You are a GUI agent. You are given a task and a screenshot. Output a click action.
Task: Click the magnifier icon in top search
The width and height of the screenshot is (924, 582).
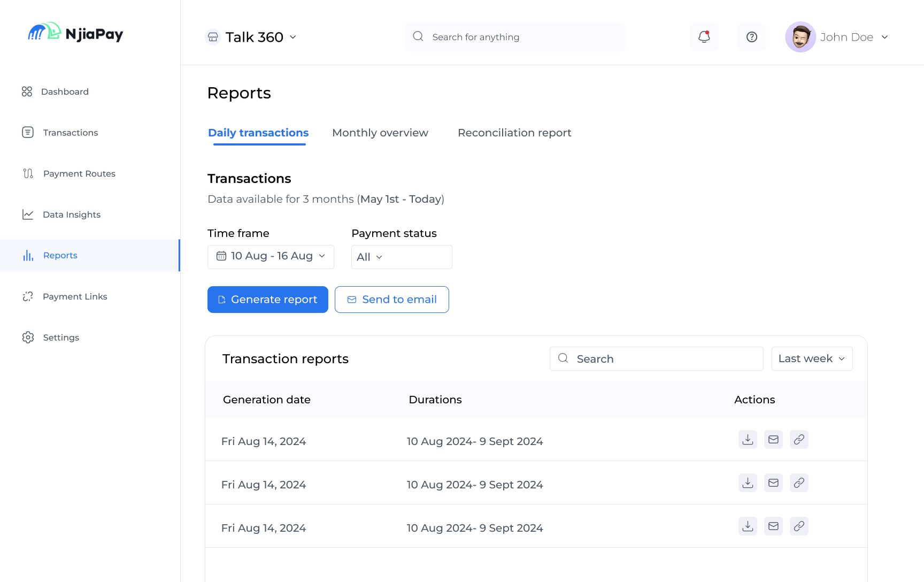point(418,36)
